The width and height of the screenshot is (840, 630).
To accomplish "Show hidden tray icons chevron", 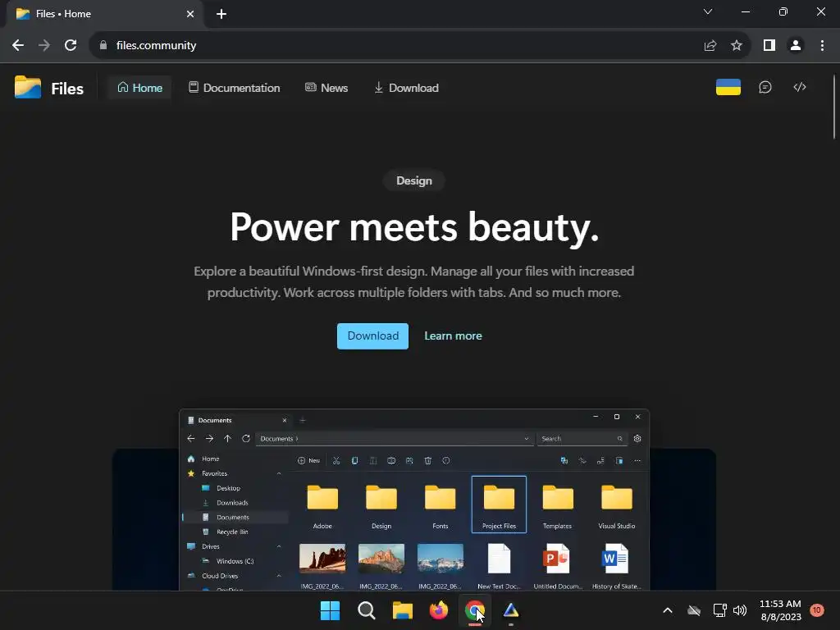I will coord(668,610).
